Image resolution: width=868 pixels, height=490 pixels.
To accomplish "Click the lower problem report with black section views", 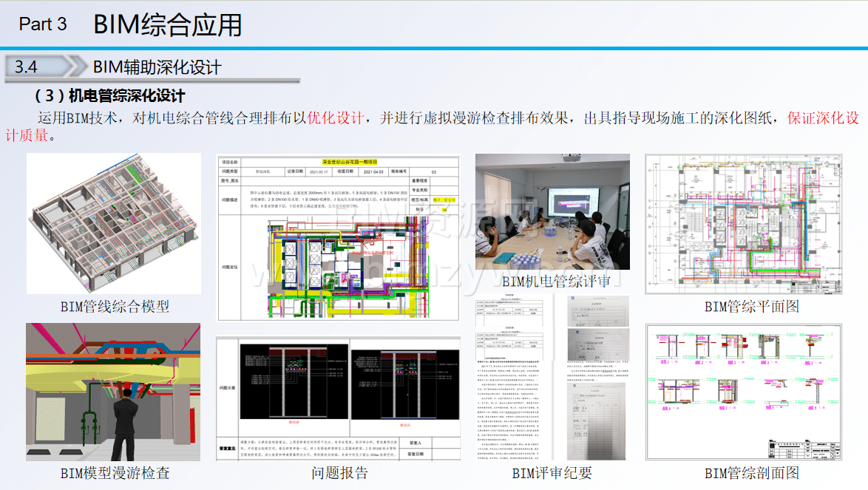I will pyautogui.click(x=338, y=399).
